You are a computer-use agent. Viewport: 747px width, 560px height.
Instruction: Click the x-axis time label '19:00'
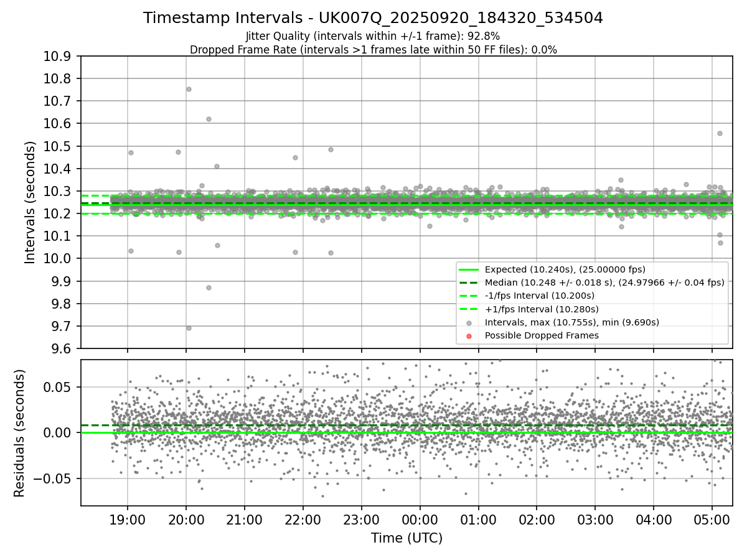[x=128, y=519]
